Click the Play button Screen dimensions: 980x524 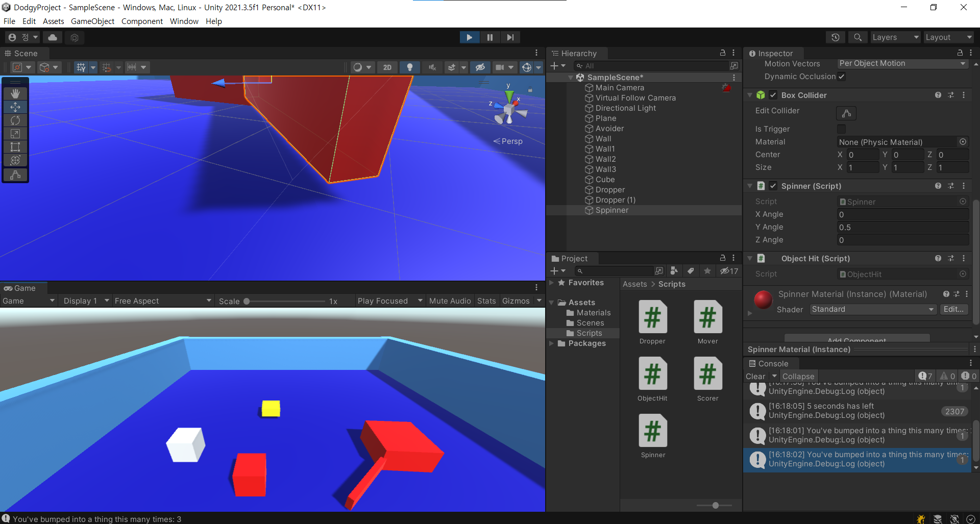[469, 37]
